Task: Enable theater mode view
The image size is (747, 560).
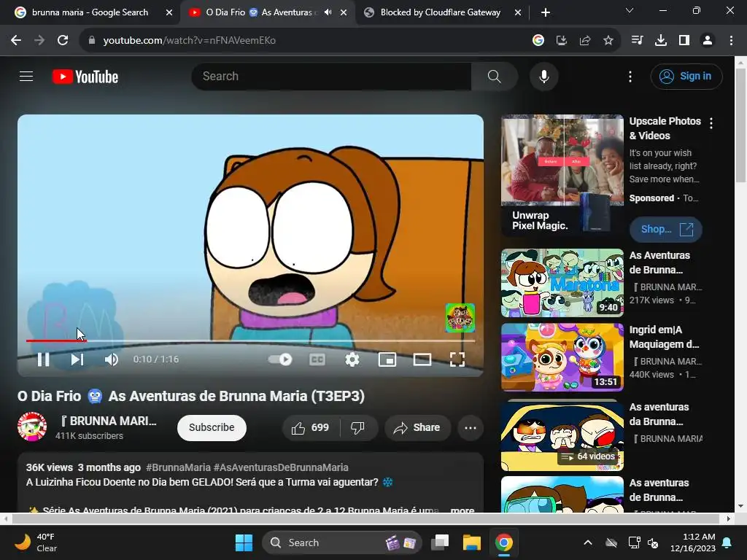Action: (422, 359)
